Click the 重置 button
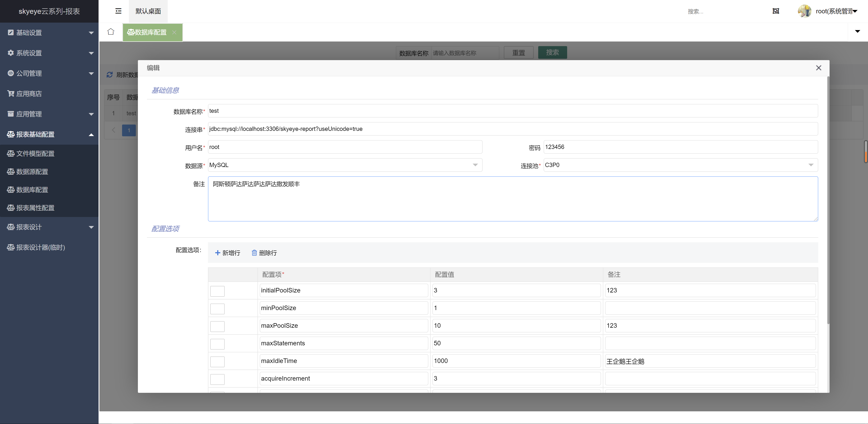This screenshot has width=868, height=424. 519,53
